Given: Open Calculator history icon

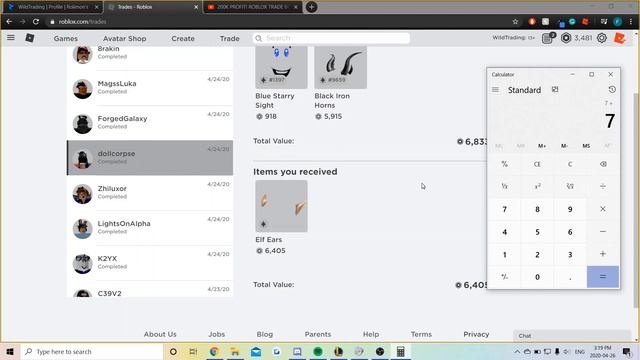Looking at the screenshot, I should [611, 89].
